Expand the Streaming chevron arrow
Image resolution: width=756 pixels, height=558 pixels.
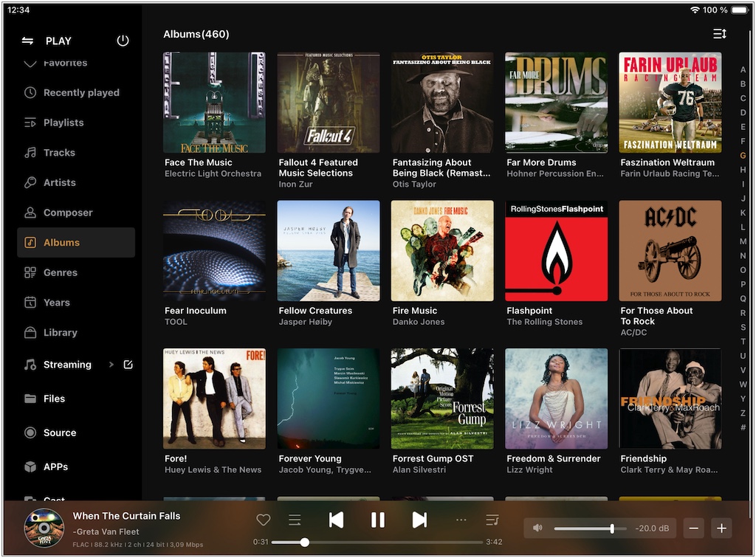click(x=111, y=365)
